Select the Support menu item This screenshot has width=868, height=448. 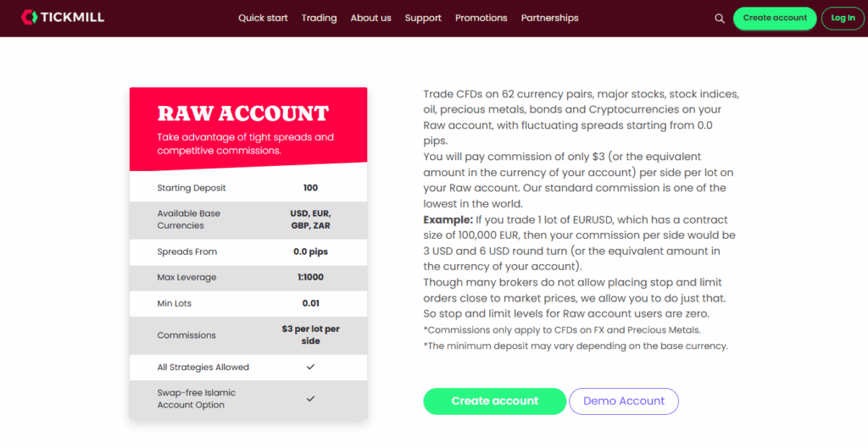423,18
